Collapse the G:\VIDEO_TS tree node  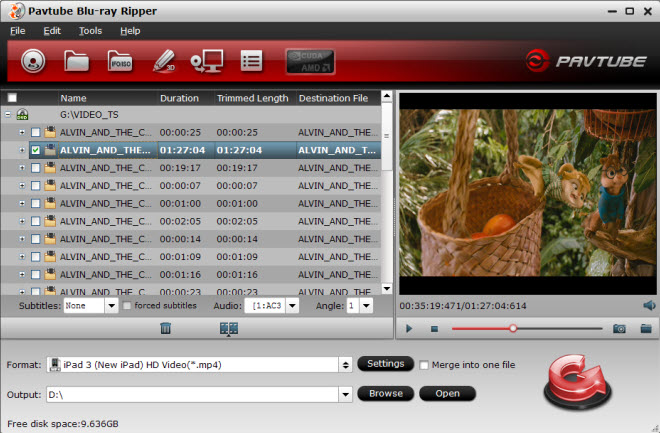pos(8,114)
